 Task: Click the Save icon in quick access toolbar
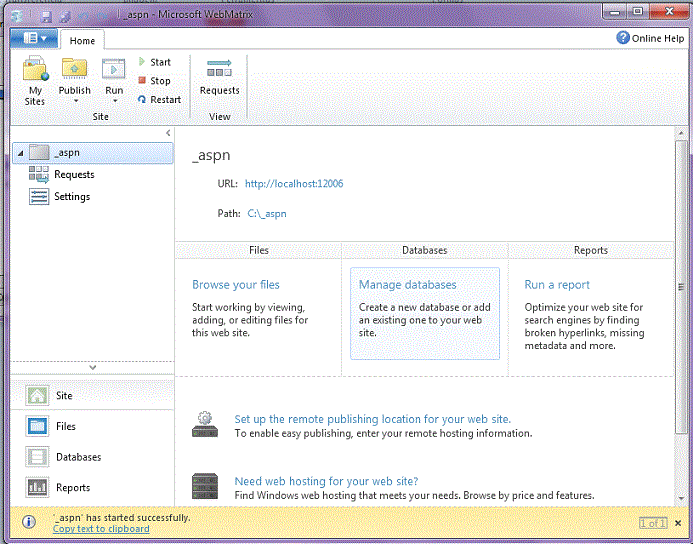[x=46, y=16]
